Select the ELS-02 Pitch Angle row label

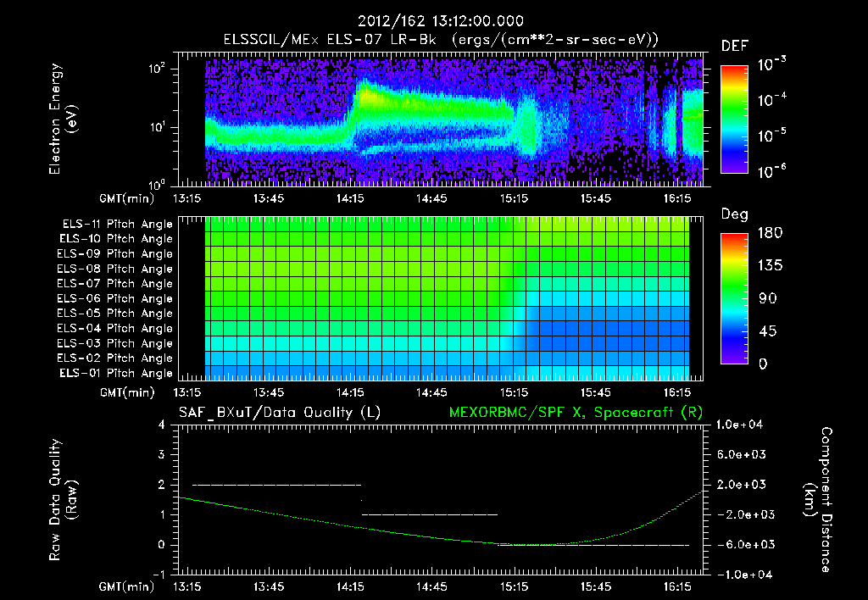point(115,358)
